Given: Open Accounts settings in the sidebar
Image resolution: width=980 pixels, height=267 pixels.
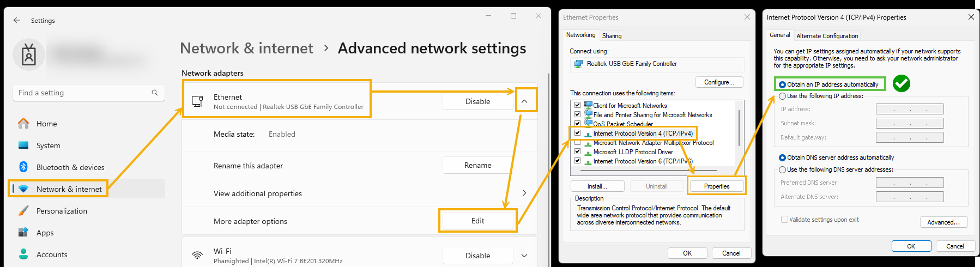Looking at the screenshot, I should click(x=87, y=254).
